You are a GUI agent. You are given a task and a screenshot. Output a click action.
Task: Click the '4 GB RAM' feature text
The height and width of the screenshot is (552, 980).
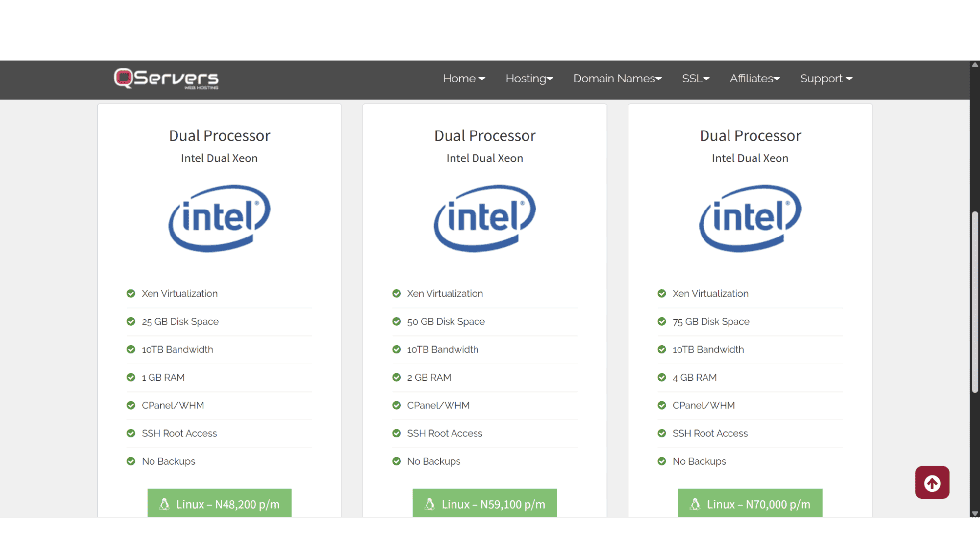click(695, 377)
